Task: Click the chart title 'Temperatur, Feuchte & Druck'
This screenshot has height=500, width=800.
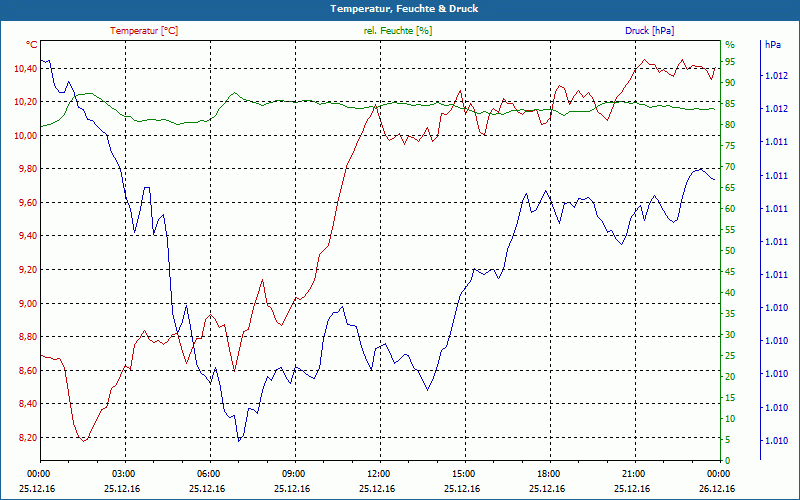Action: 404,9
